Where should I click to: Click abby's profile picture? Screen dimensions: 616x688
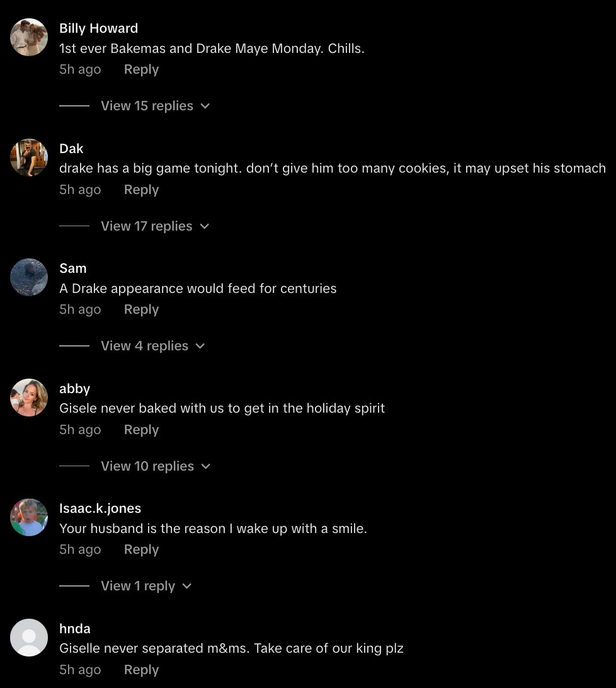click(29, 398)
